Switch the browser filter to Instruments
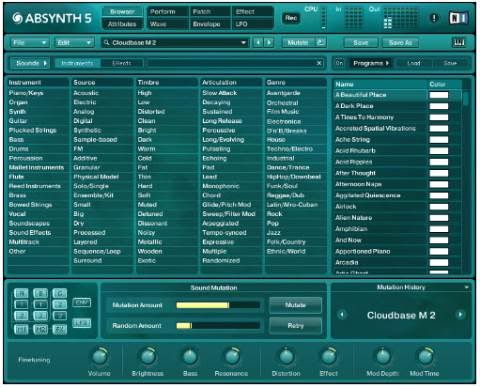 [x=78, y=63]
